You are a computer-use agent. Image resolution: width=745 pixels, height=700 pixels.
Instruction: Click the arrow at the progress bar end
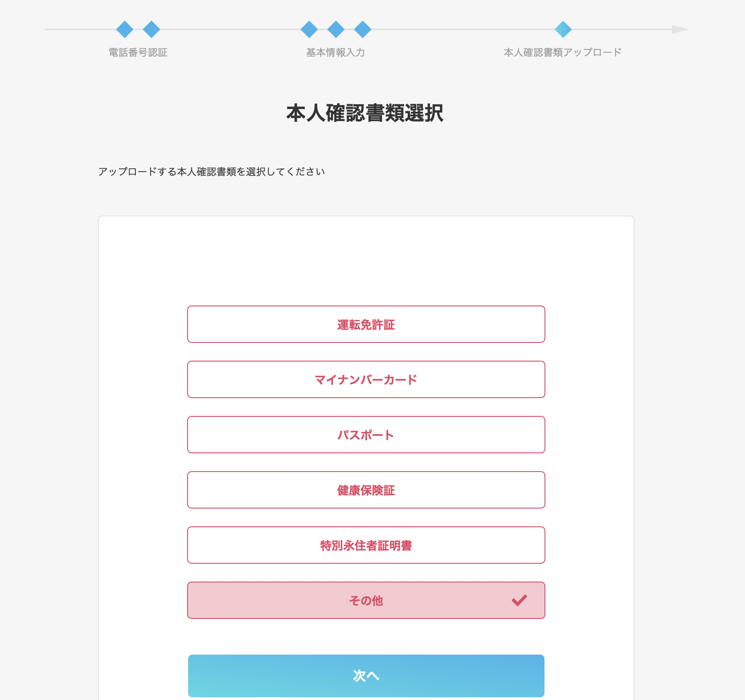point(678,29)
